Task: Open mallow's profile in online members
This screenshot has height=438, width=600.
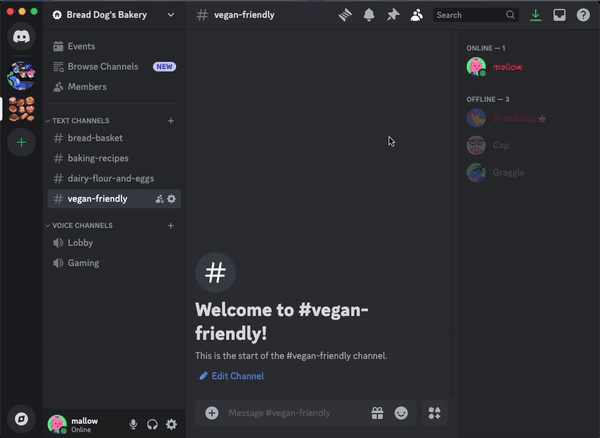Action: pos(528,67)
